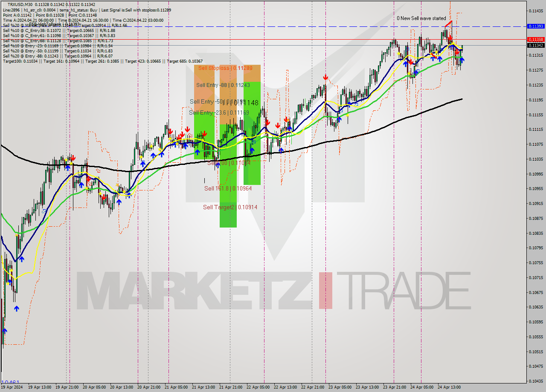The image size is (546, 392).
Task: Select the 'Sell %10 @ C_Entry38' row
Action: coord(59,30)
